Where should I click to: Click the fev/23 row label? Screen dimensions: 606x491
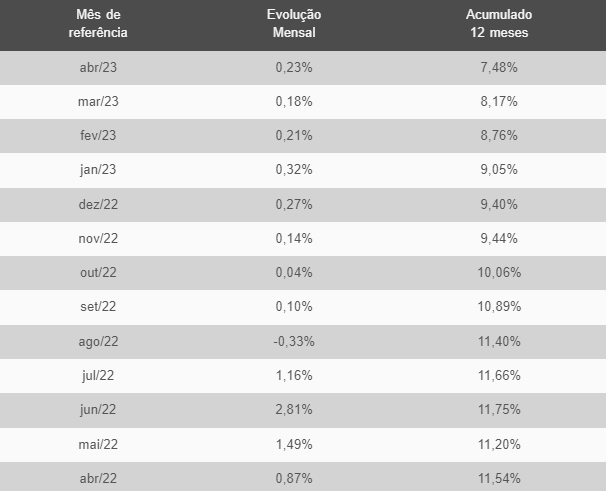click(x=98, y=136)
